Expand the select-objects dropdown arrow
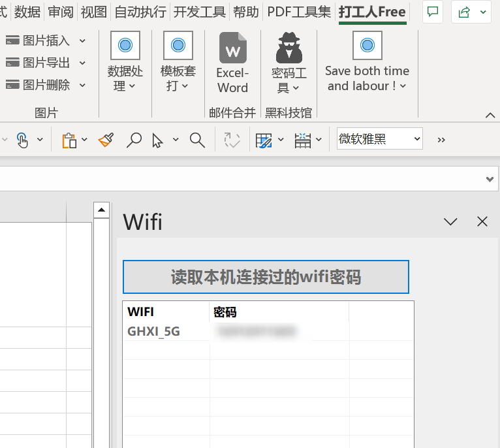Viewport: 500px width, 448px height. pyautogui.click(x=176, y=140)
